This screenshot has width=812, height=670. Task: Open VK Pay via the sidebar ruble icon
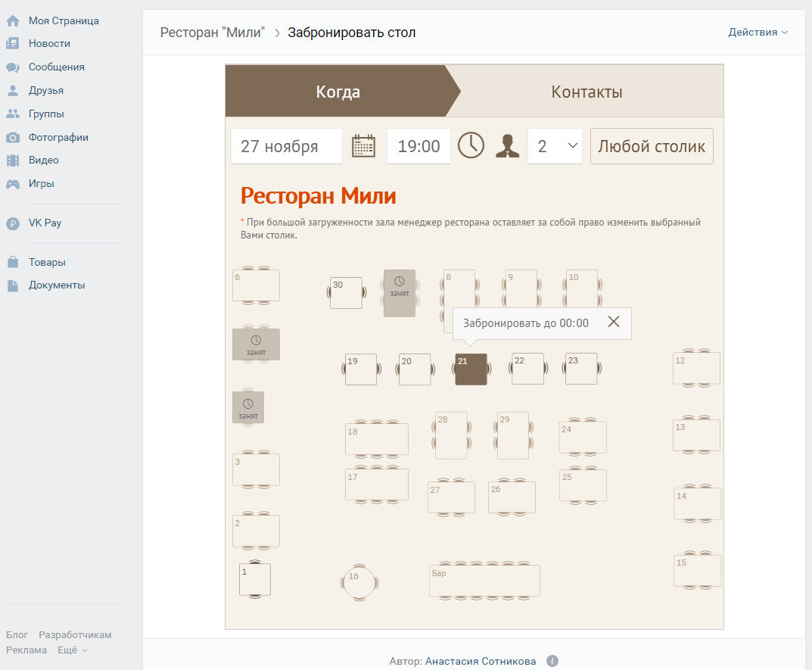click(13, 223)
